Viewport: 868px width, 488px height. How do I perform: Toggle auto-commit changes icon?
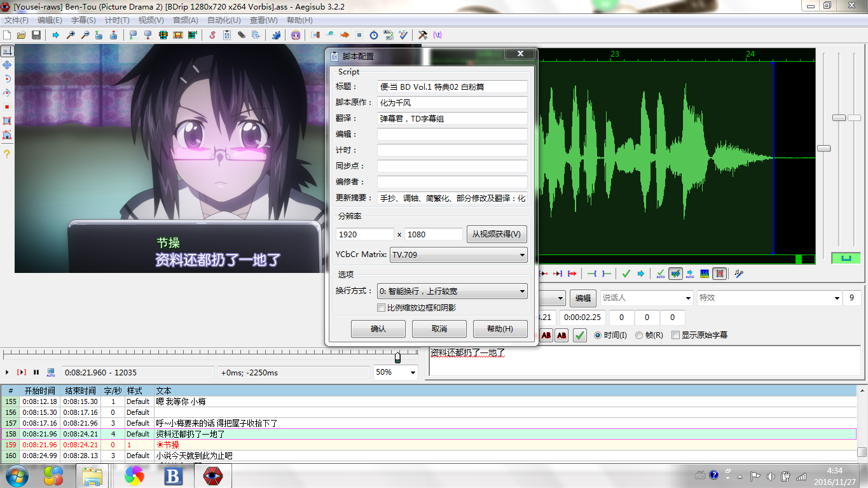point(661,274)
